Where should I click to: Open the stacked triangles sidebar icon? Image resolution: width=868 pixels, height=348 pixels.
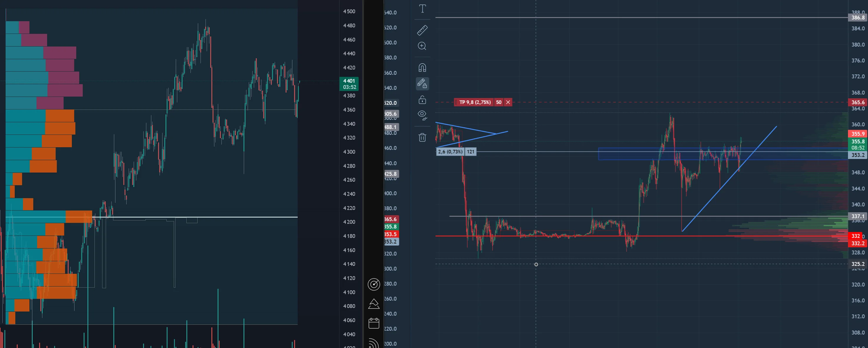374,304
